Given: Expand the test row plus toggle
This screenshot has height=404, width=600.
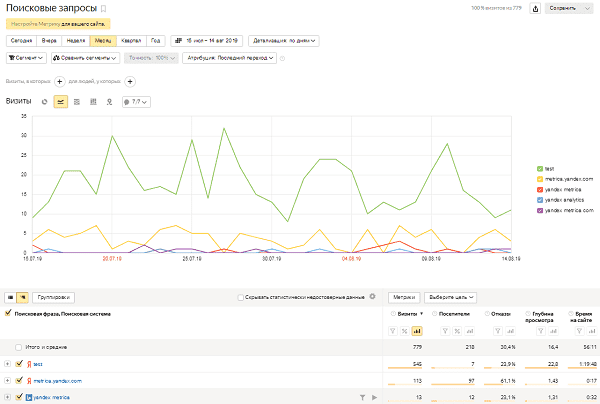Looking at the screenshot, I should (x=8, y=364).
